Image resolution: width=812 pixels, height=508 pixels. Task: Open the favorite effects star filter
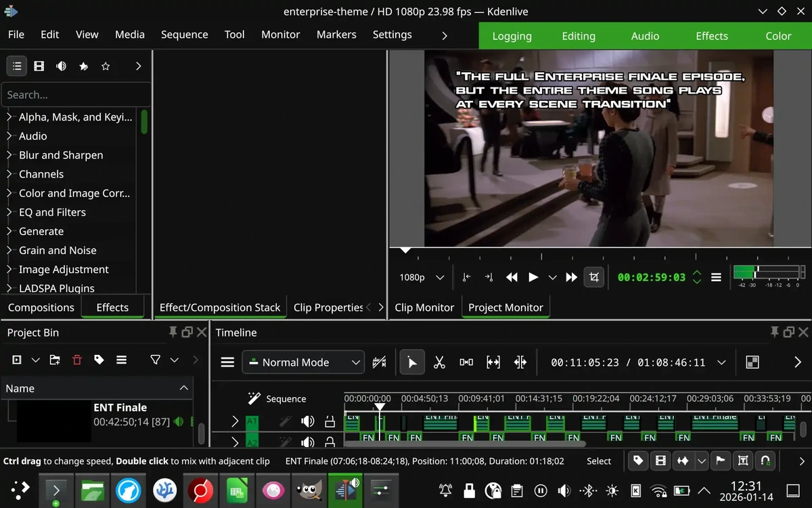pyautogui.click(x=106, y=66)
